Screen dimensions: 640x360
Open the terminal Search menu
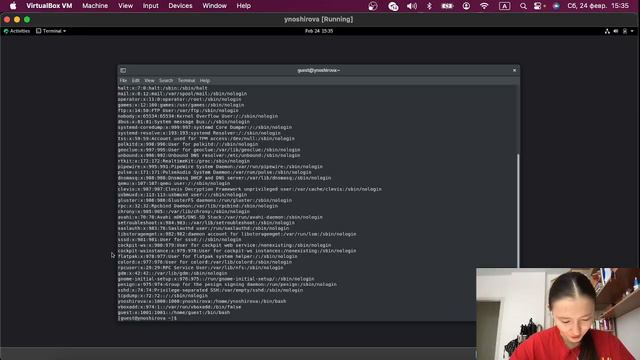point(166,81)
